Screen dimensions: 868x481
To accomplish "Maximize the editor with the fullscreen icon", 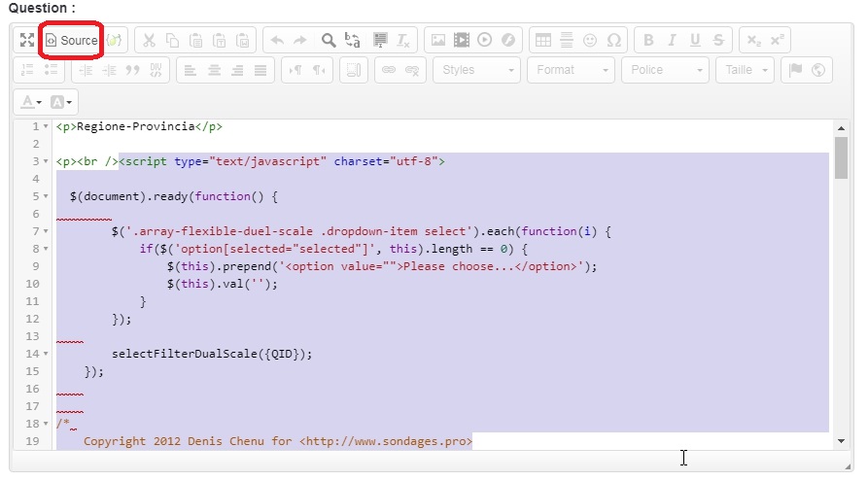I will click(26, 40).
